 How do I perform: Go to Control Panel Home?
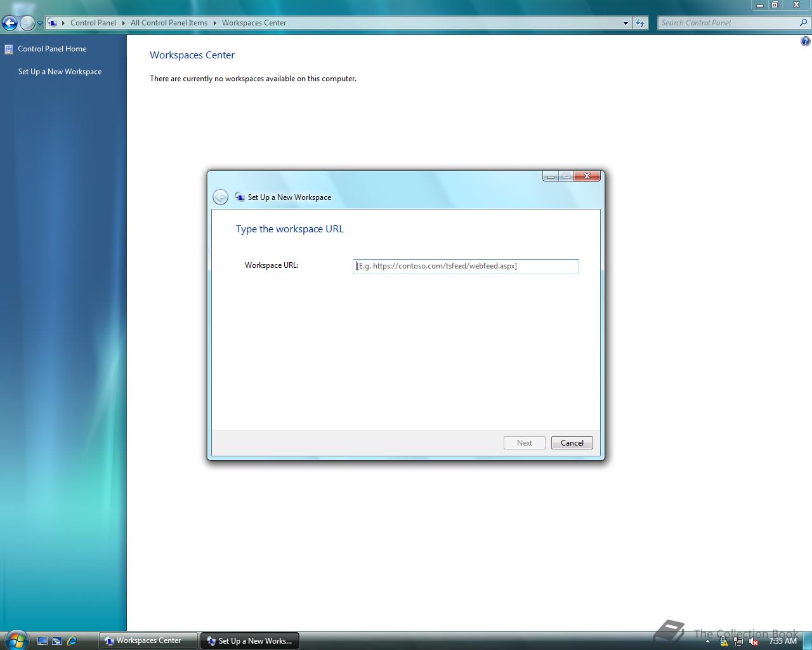point(52,49)
